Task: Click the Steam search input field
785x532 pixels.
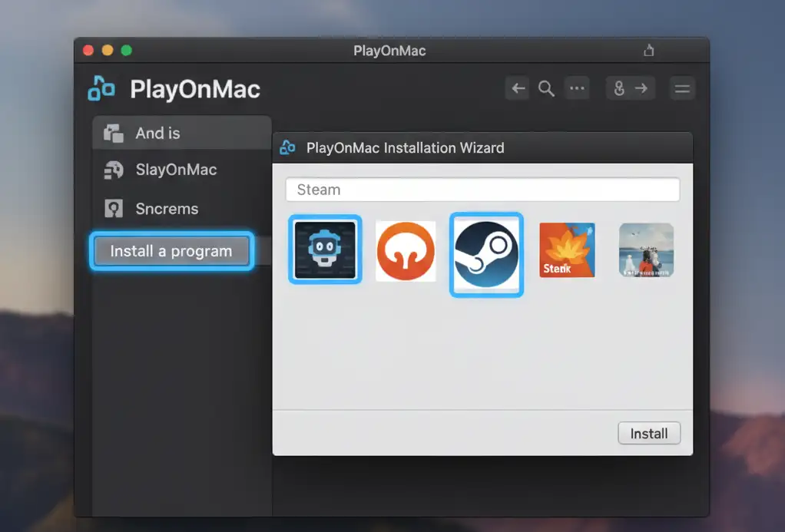Action: tap(482, 189)
